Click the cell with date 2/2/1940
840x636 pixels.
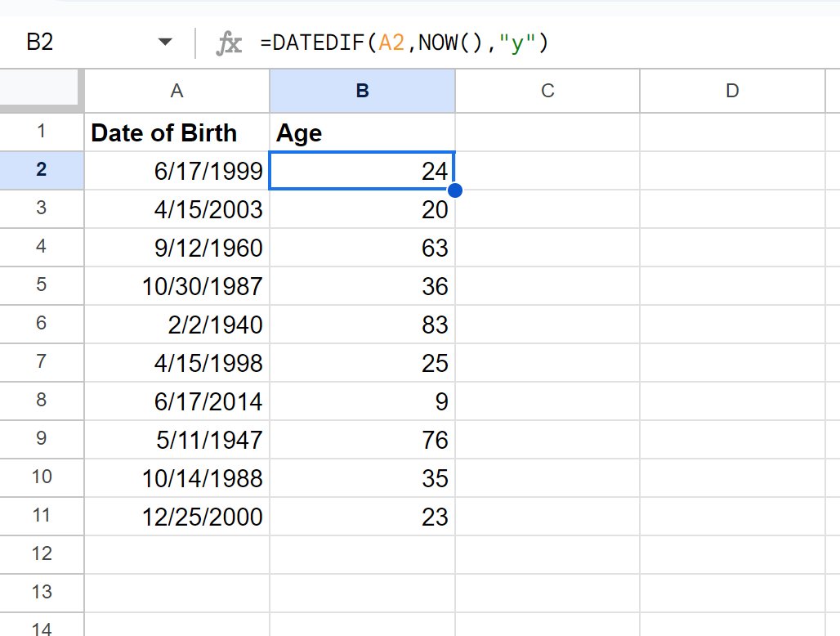176,325
